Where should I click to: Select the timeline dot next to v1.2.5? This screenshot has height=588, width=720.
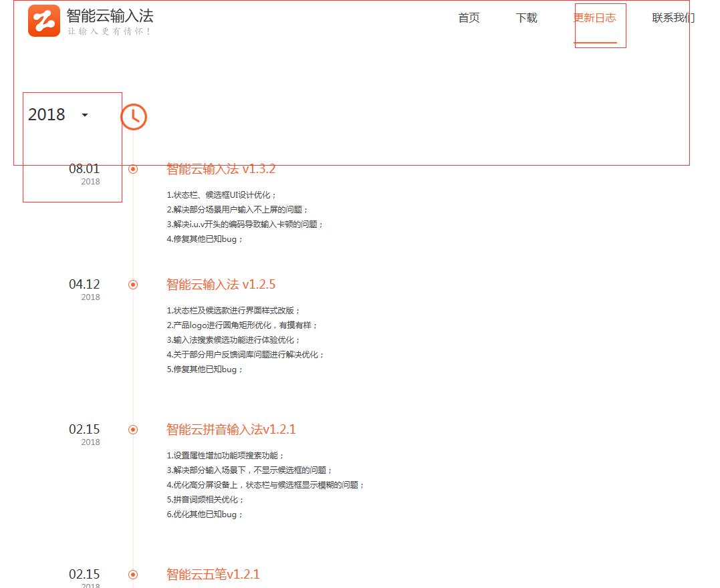132,284
